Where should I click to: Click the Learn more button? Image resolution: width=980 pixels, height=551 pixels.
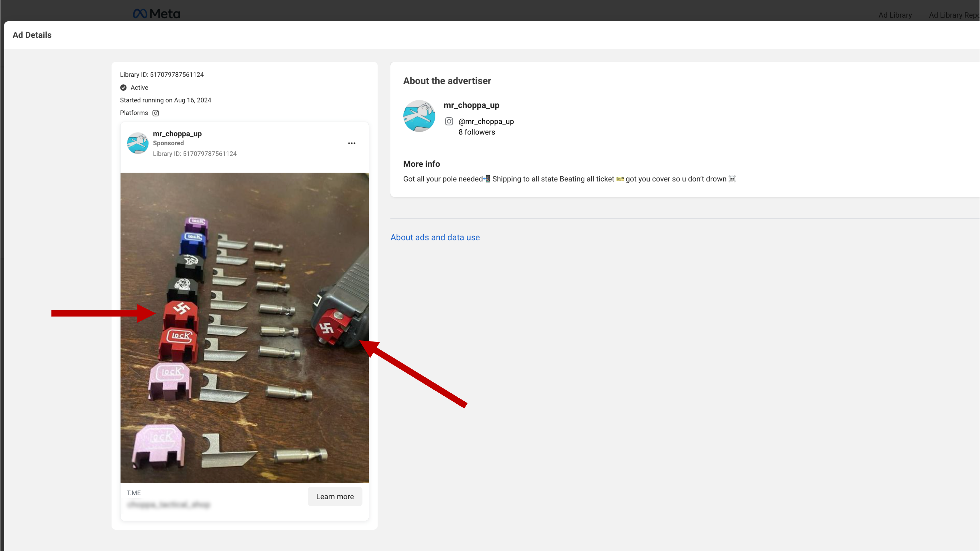click(x=335, y=496)
